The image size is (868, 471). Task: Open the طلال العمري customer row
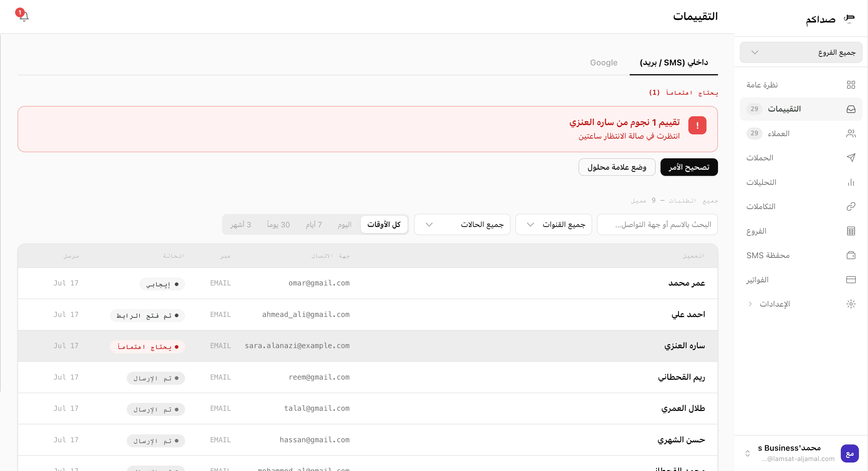(368, 409)
